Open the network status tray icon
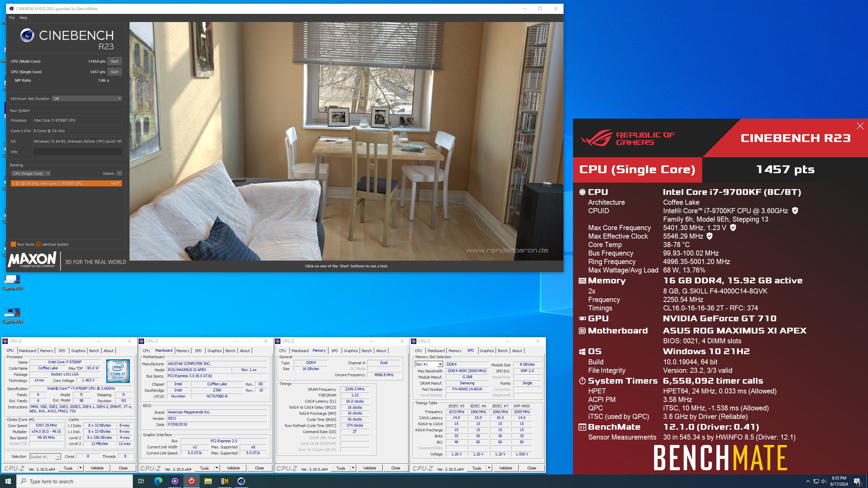 [816, 481]
